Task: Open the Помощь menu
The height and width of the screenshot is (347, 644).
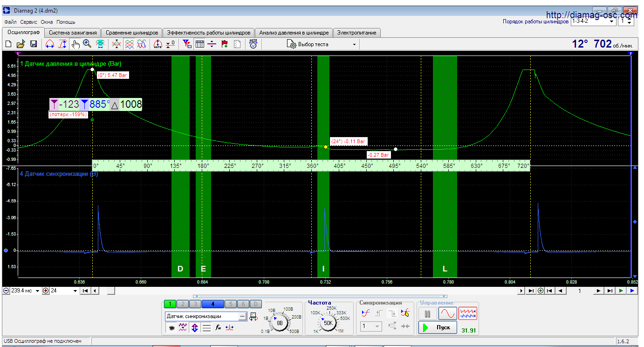Action: point(66,22)
